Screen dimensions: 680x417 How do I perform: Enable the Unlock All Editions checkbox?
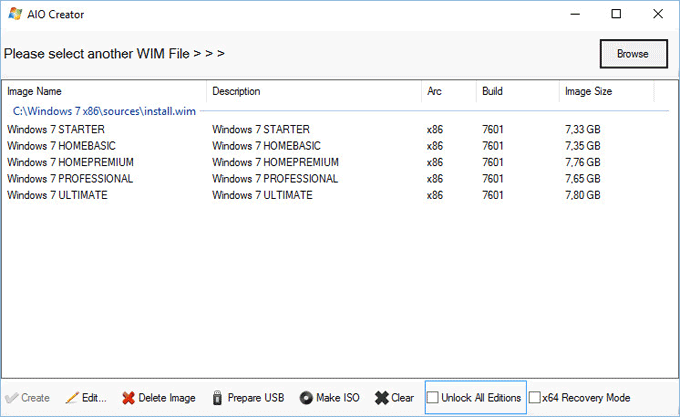(432, 397)
